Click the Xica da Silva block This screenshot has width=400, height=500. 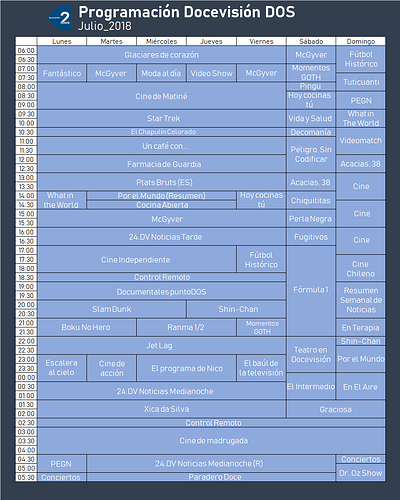pos(161,409)
